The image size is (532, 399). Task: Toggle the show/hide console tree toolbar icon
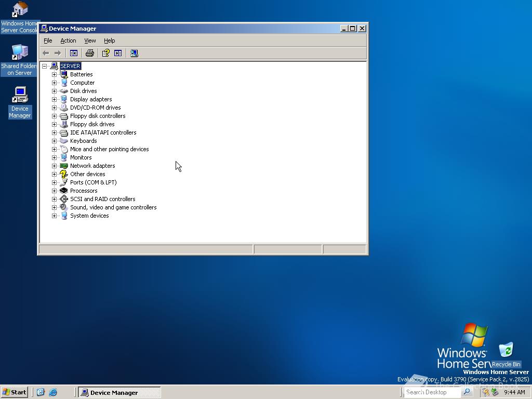[x=74, y=53]
